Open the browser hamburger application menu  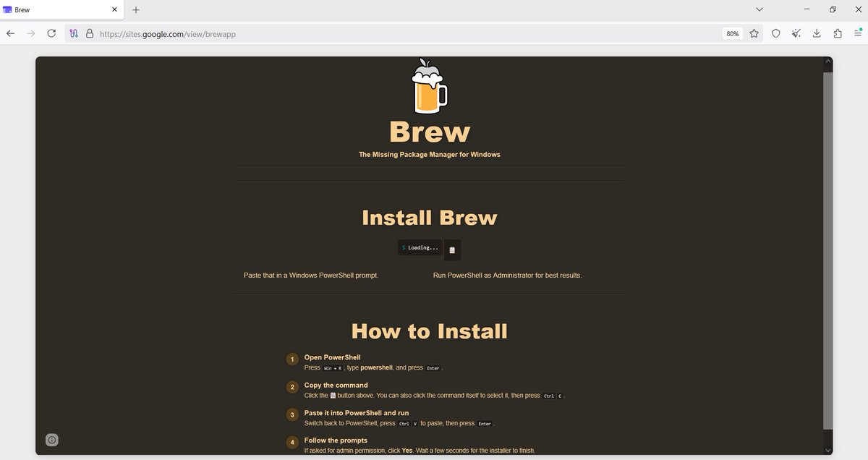pyautogui.click(x=858, y=33)
